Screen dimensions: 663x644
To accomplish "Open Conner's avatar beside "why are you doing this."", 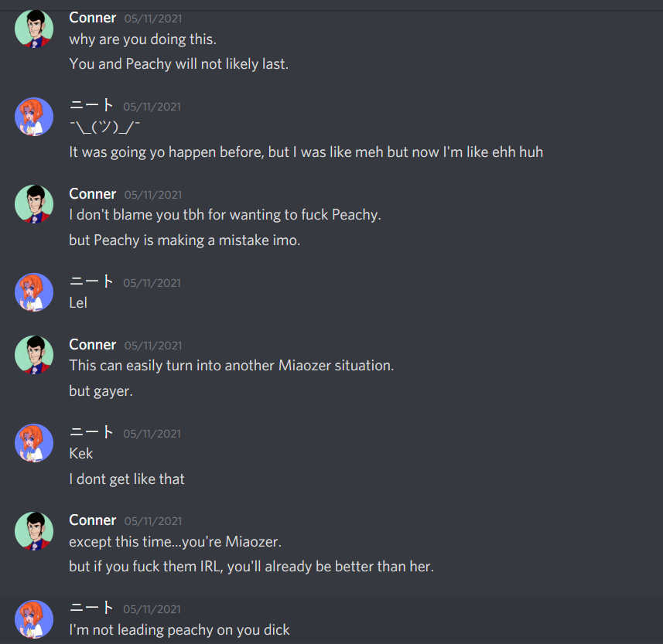I will [34, 29].
